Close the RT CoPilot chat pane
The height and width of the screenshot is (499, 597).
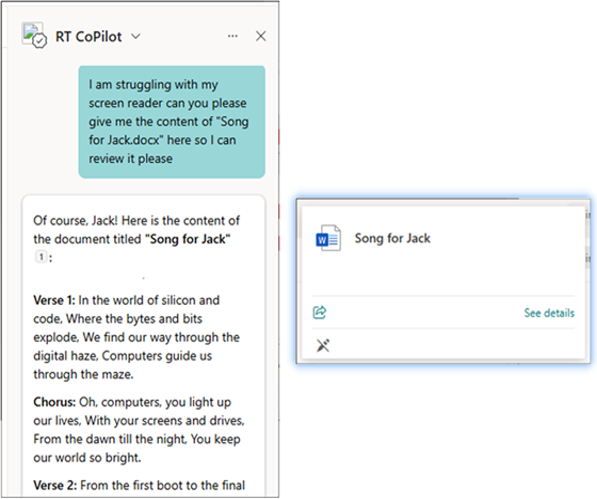pos(261,36)
